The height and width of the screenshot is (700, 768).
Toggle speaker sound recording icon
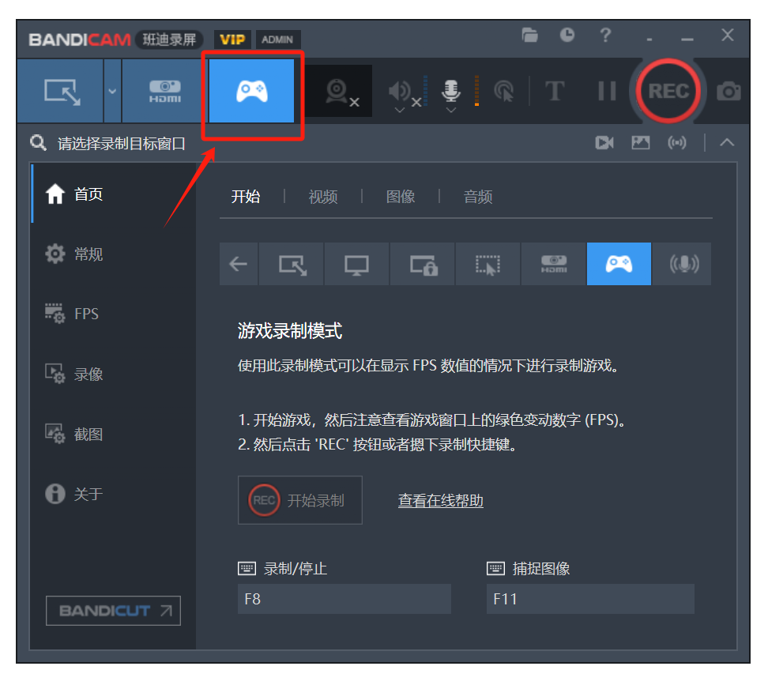(400, 90)
